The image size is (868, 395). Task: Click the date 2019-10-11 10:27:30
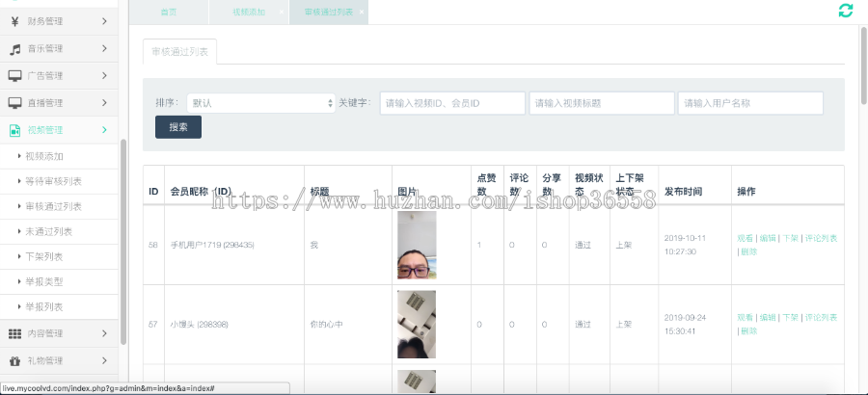(x=688, y=245)
